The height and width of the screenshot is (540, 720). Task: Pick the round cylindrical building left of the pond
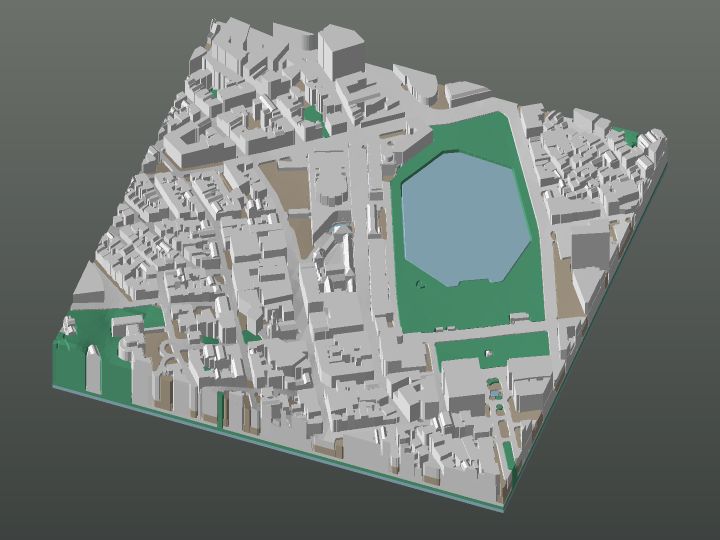pos(332,186)
